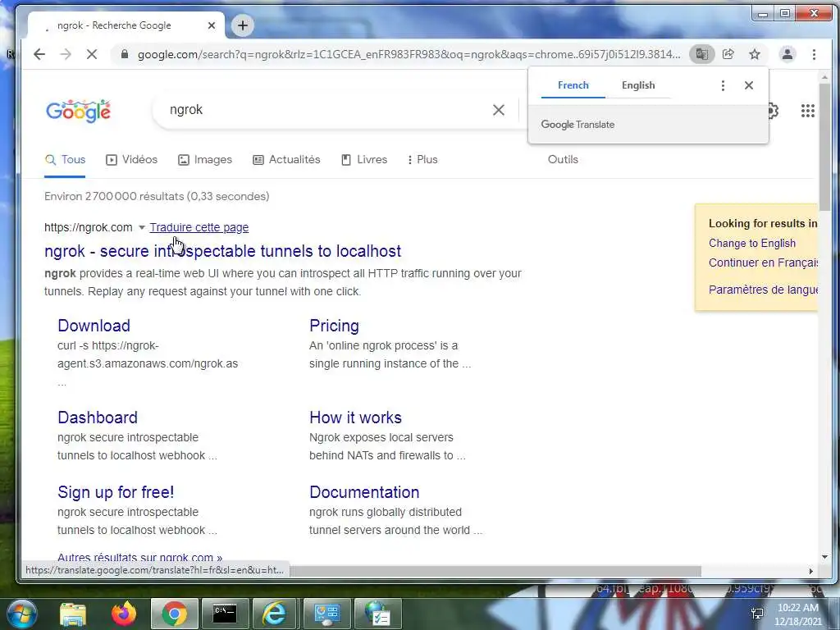Open the Pricing sitelink

tap(334, 326)
